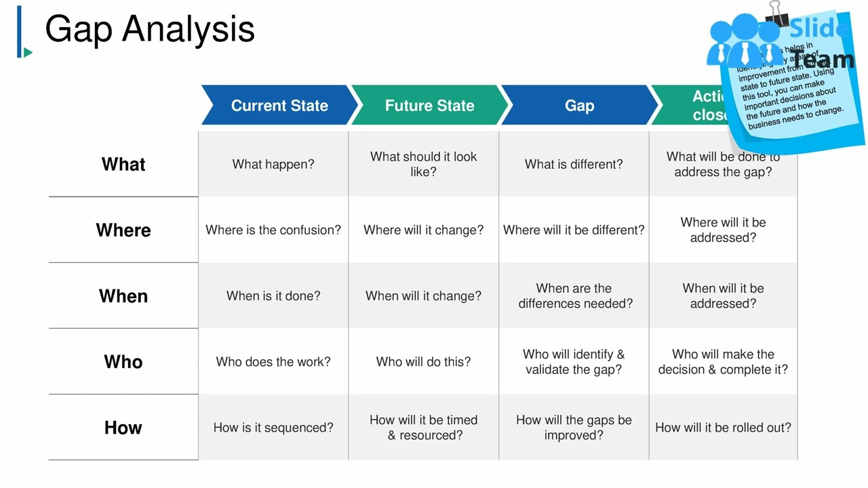Select the What row label
Viewport: 868px width, 488px height.
123,165
